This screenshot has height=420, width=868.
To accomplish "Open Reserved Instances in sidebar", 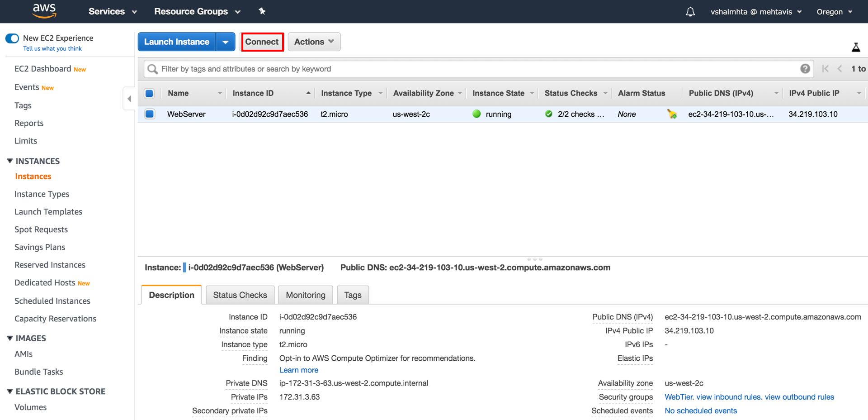I will [50, 265].
